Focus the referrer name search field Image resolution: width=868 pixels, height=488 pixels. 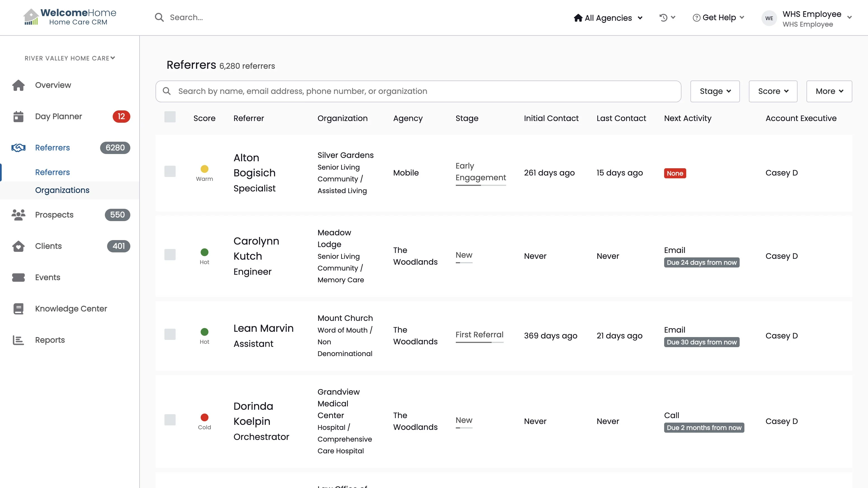[x=418, y=91]
